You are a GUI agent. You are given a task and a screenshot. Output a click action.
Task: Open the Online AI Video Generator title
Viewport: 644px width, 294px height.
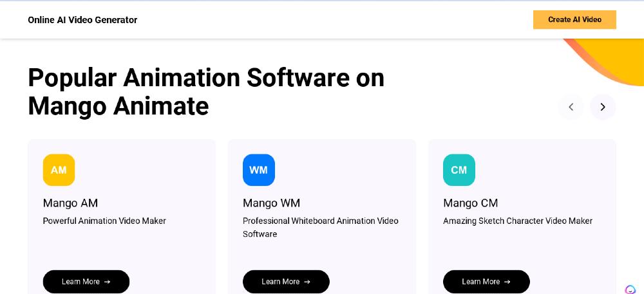coord(82,20)
